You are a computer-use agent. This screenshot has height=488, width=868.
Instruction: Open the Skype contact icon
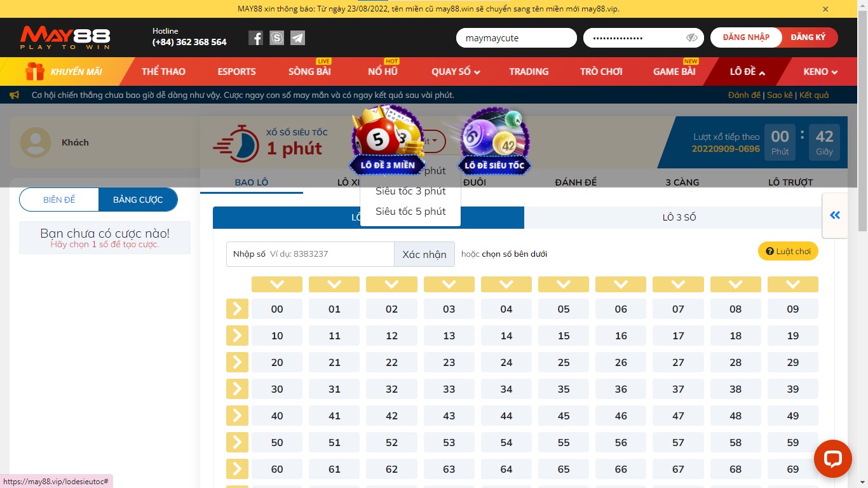[x=276, y=38]
